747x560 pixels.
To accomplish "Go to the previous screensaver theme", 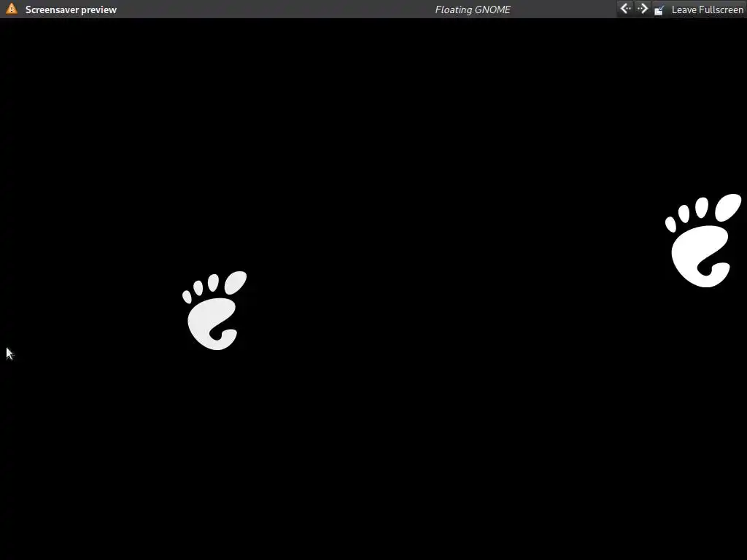I will pos(625,9).
